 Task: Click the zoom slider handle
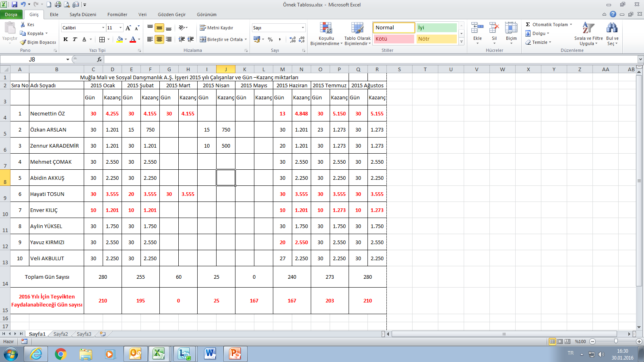(x=616, y=341)
